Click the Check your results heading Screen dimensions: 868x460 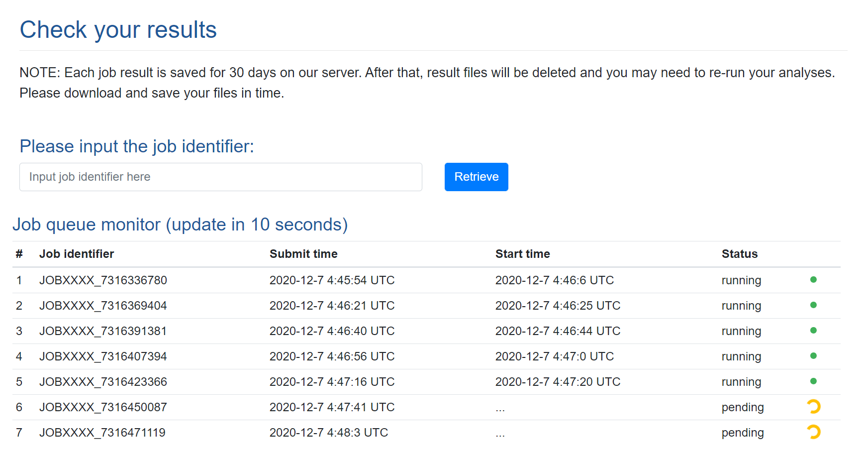tap(118, 30)
